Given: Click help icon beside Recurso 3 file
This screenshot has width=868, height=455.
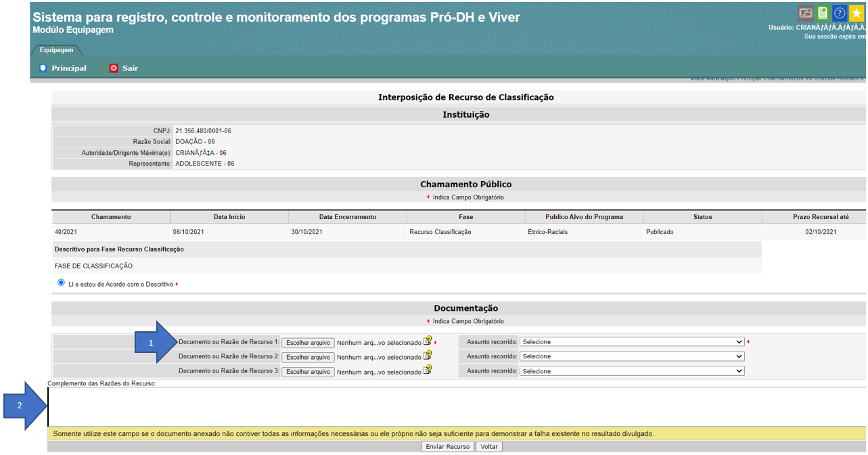Looking at the screenshot, I should coord(428,370).
